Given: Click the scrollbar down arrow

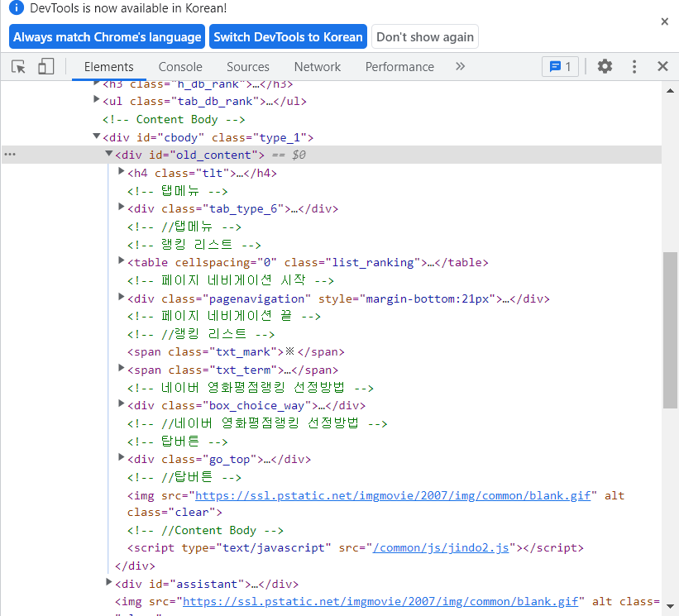Looking at the screenshot, I should click(x=670, y=606).
